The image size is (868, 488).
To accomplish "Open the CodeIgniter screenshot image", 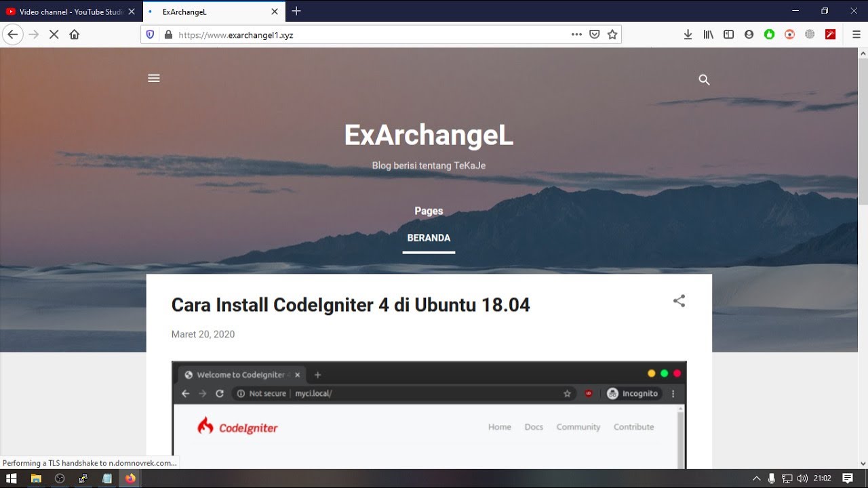I will tap(429, 415).
